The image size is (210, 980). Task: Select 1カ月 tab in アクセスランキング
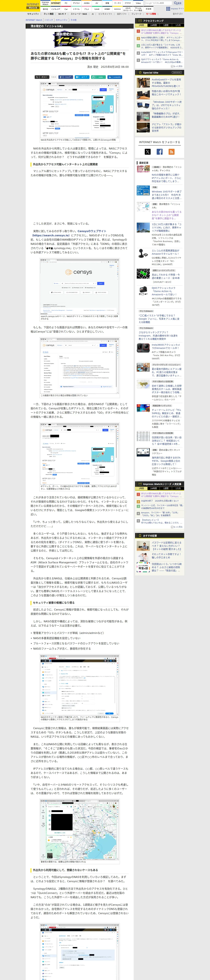pyautogui.click(x=178, y=25)
